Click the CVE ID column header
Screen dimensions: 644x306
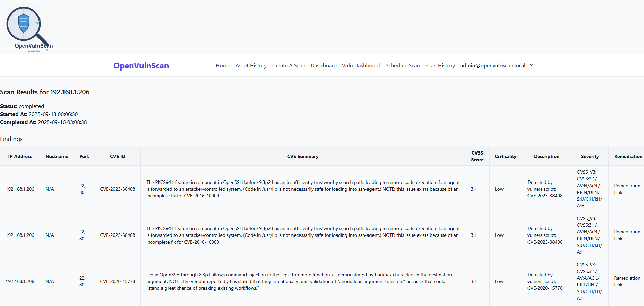pos(118,156)
